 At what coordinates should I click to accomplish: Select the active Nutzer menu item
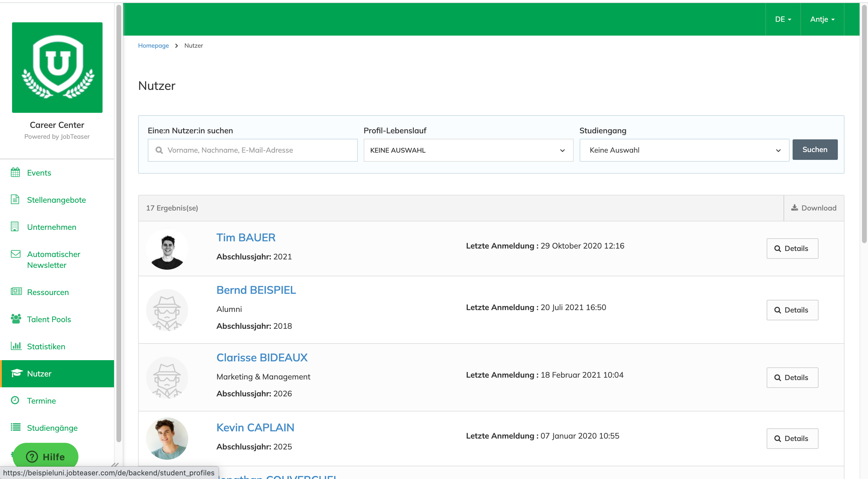point(57,373)
